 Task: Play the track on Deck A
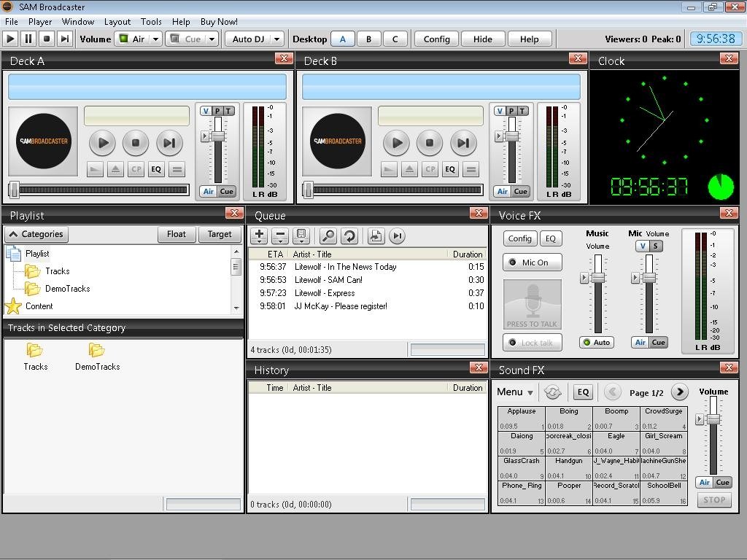[x=102, y=142]
